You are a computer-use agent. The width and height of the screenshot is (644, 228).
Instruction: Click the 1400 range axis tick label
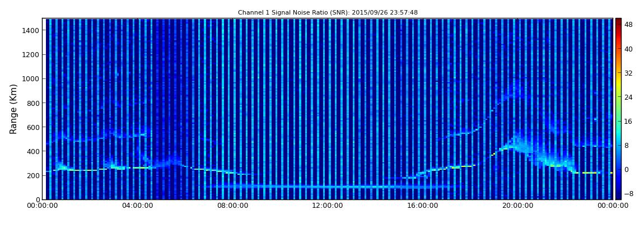point(31,30)
